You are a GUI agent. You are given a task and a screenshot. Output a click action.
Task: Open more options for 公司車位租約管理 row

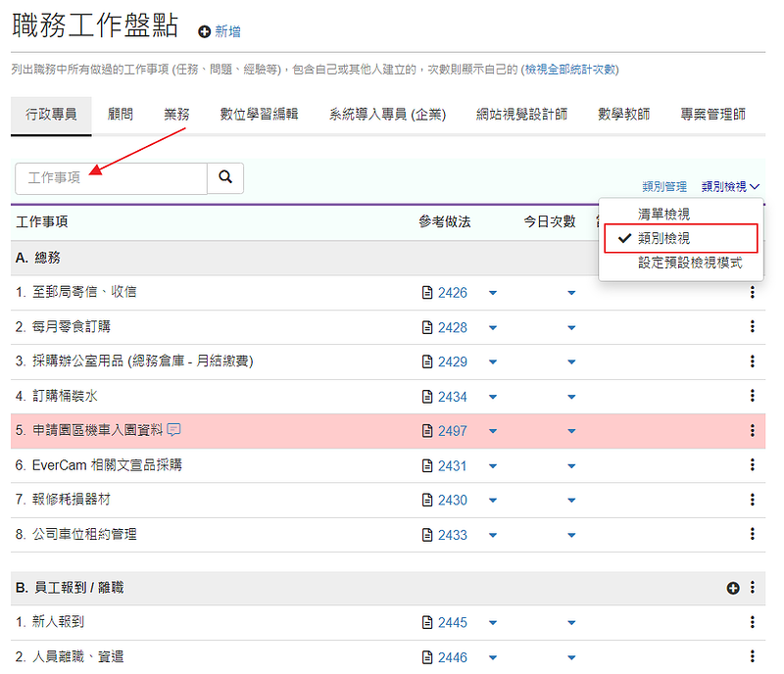pos(752,534)
